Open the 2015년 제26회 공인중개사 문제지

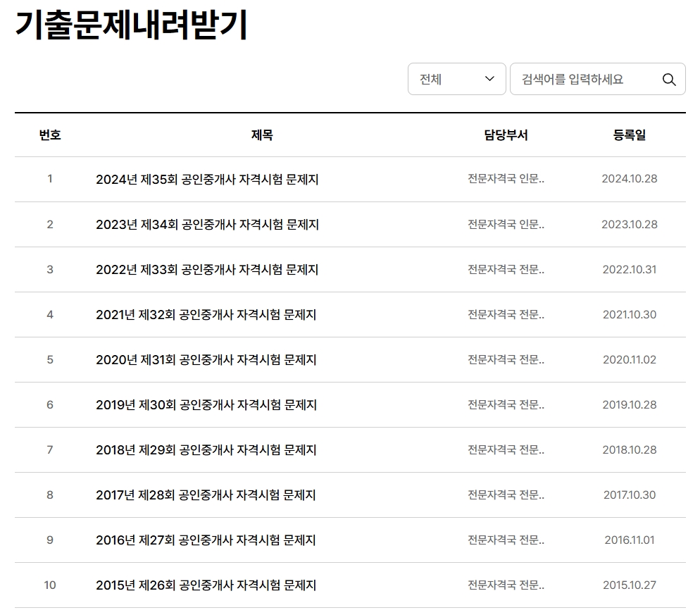[207, 585]
